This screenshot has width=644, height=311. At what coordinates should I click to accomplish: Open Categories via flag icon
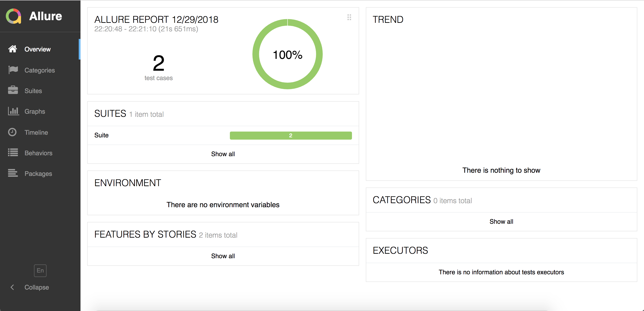point(13,70)
